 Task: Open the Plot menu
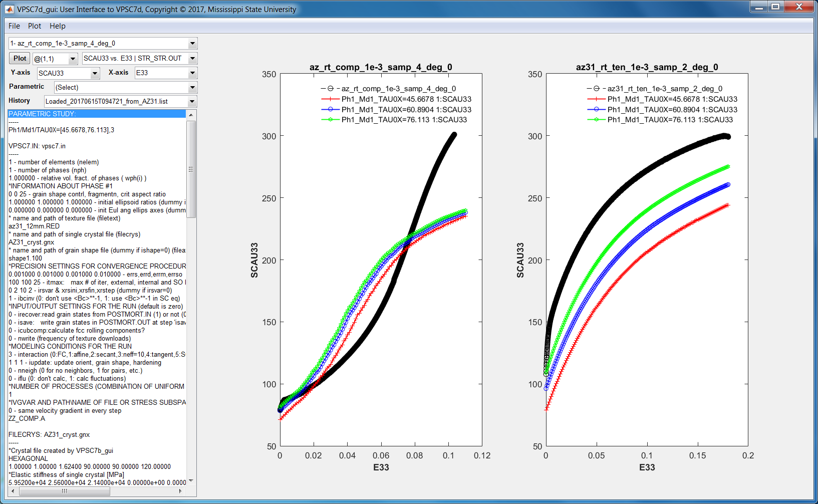coord(35,26)
